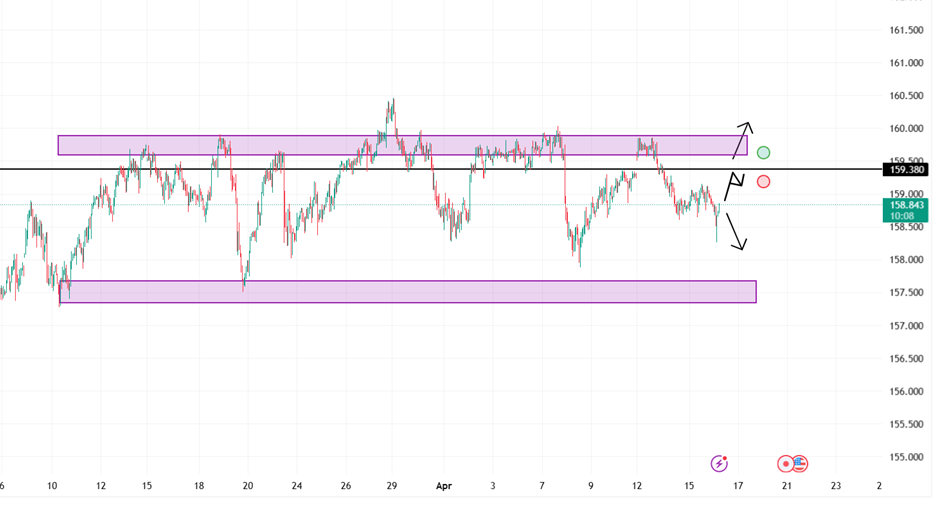Click the 156.000 level on the price scale
Screen dimensions: 940x505
point(905,391)
